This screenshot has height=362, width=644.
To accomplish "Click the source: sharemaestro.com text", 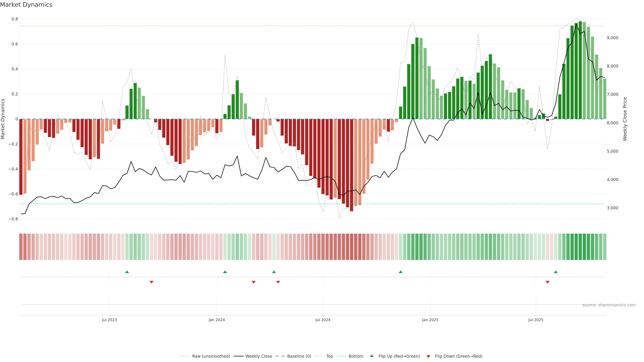I will pos(609,305).
